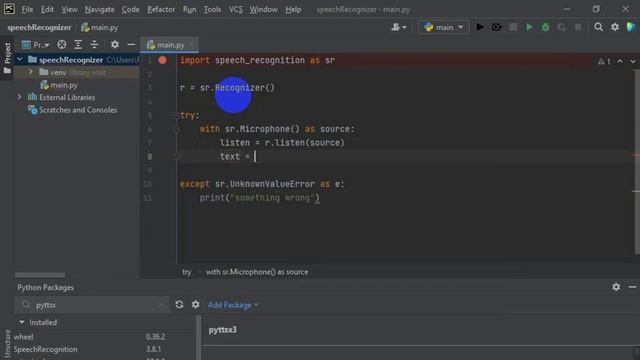Open Python Packages panel options gear

pyautogui.click(x=616, y=287)
